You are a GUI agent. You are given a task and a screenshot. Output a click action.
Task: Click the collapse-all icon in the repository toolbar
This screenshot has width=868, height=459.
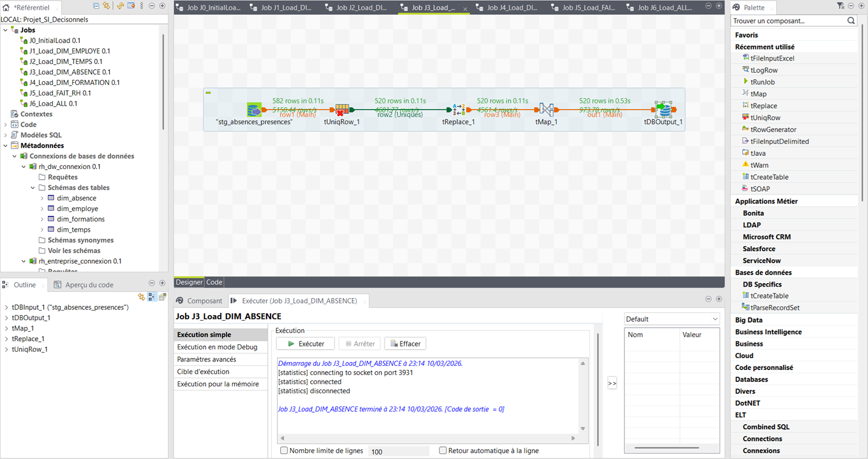(x=96, y=5)
